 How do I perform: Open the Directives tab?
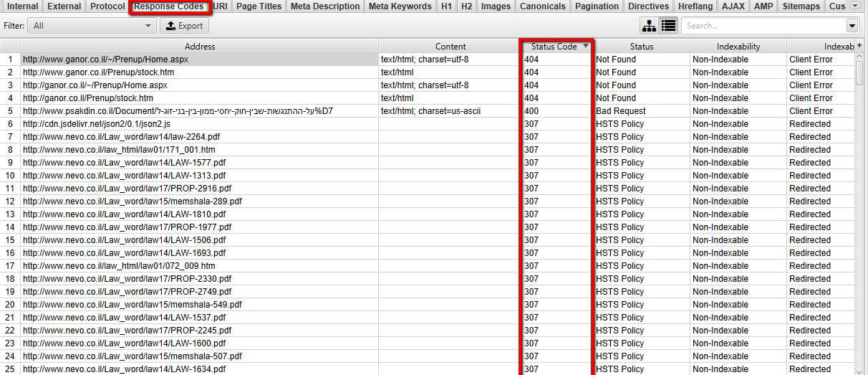coord(649,6)
